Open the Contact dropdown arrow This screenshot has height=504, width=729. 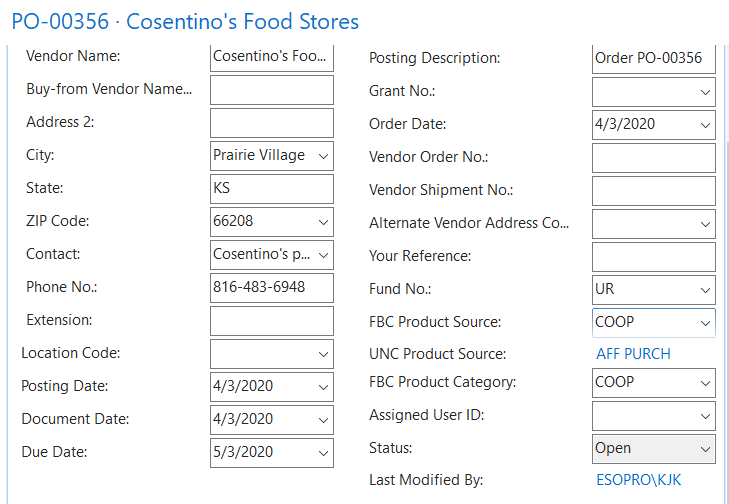click(x=323, y=255)
